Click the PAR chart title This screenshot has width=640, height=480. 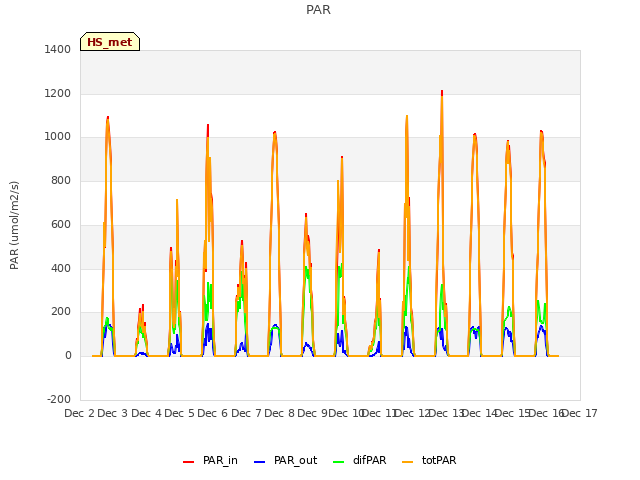[318, 9]
